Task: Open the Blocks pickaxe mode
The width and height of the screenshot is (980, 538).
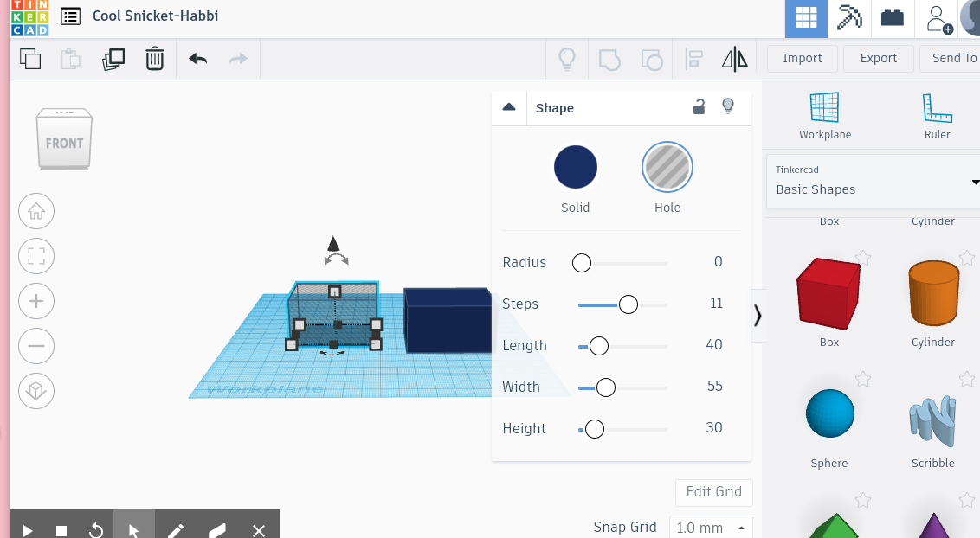Action: pyautogui.click(x=849, y=17)
